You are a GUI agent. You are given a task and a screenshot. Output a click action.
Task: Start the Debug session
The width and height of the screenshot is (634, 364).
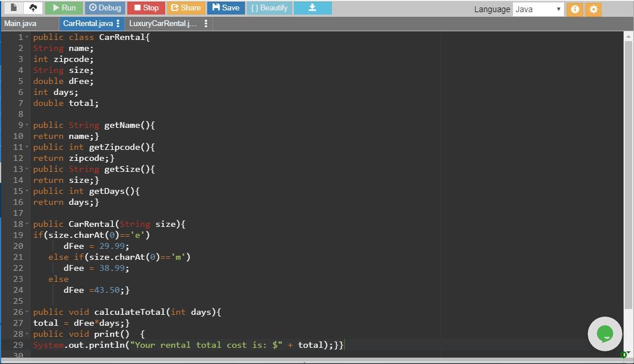105,8
